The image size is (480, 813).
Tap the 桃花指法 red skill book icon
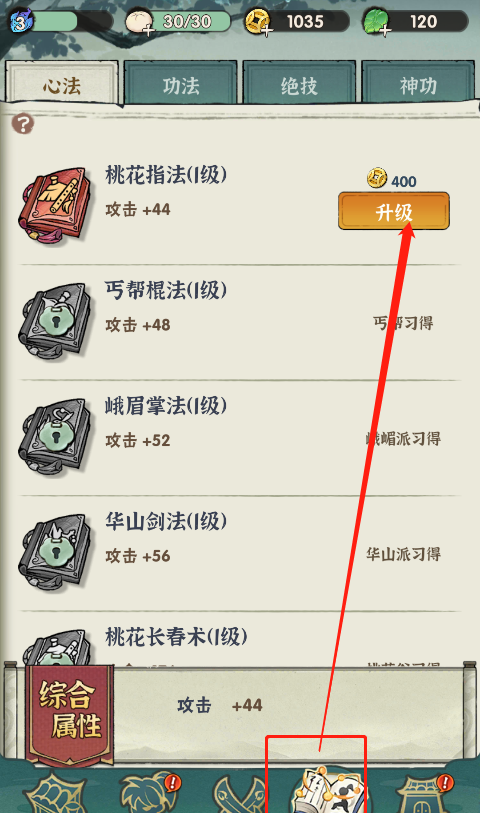pos(52,203)
